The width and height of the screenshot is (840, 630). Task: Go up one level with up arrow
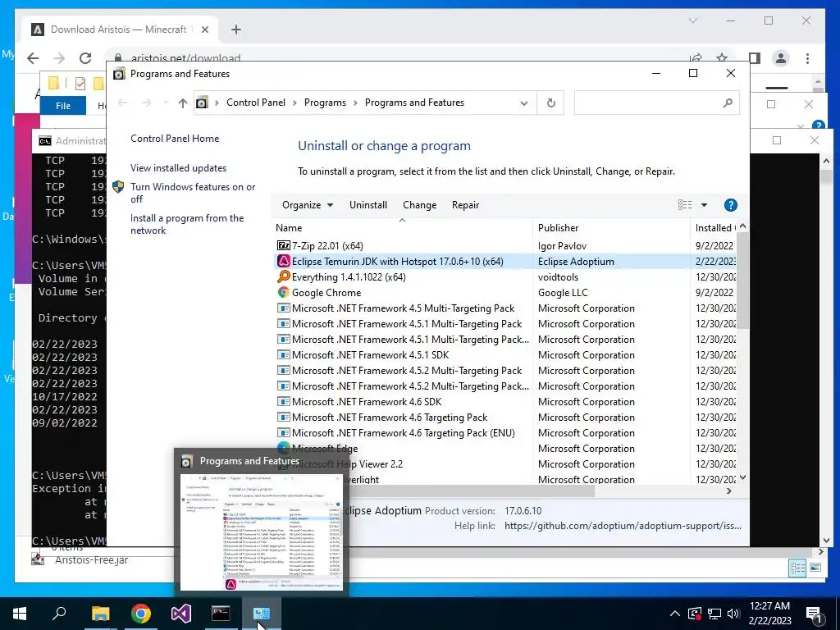point(183,103)
